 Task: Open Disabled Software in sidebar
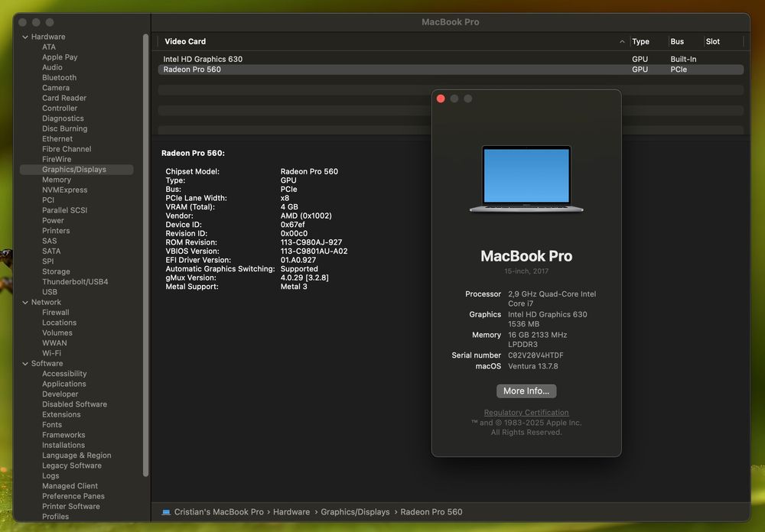pos(75,405)
